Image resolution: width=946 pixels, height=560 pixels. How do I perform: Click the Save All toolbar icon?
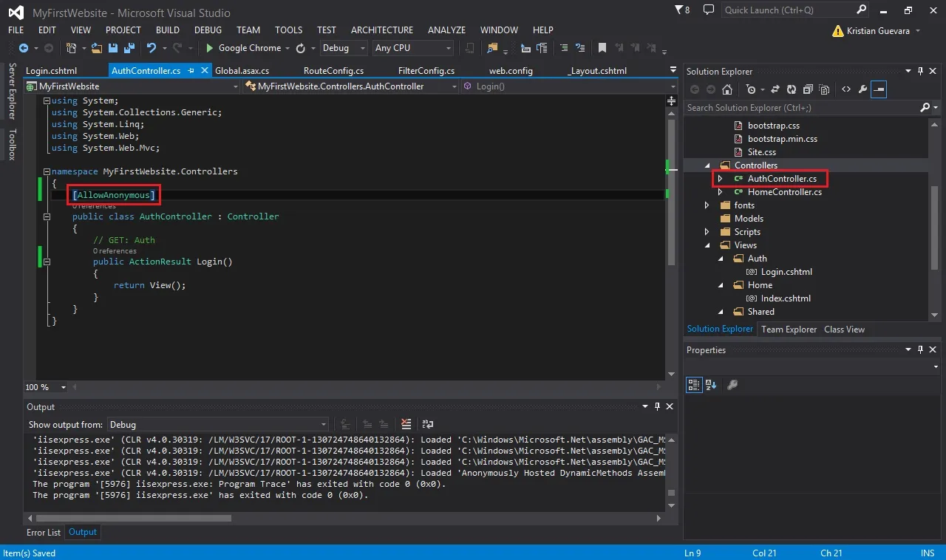point(129,48)
